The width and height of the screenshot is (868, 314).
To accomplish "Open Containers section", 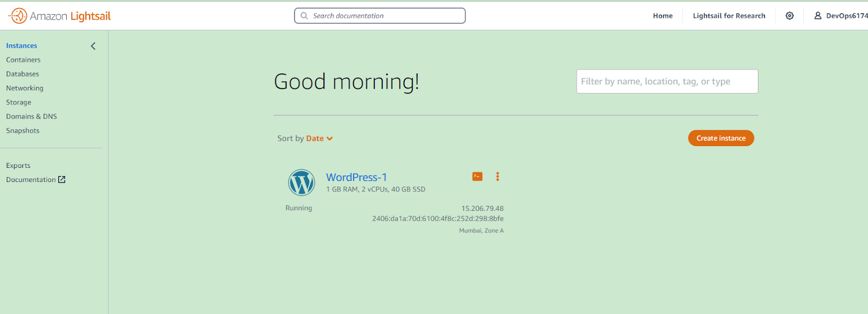I will pyautogui.click(x=23, y=60).
